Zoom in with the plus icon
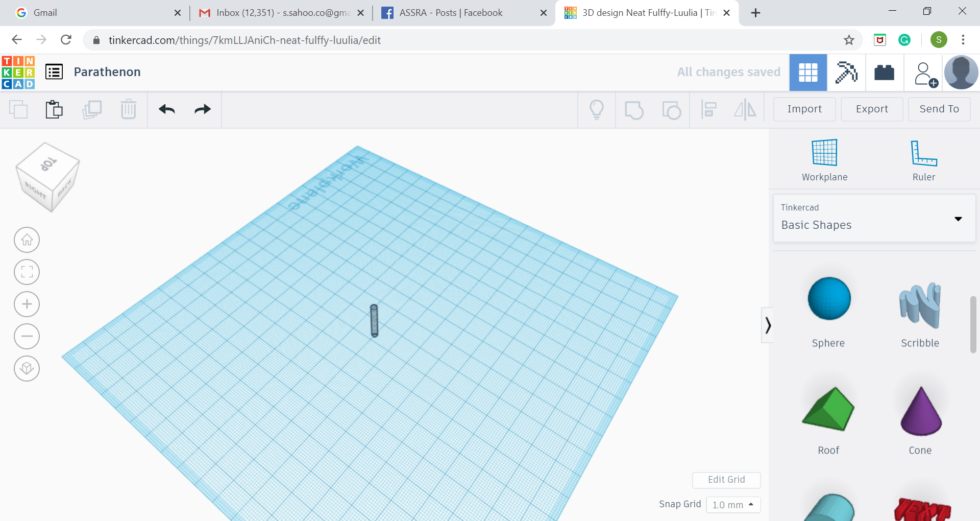The height and width of the screenshot is (521, 980). tap(27, 304)
